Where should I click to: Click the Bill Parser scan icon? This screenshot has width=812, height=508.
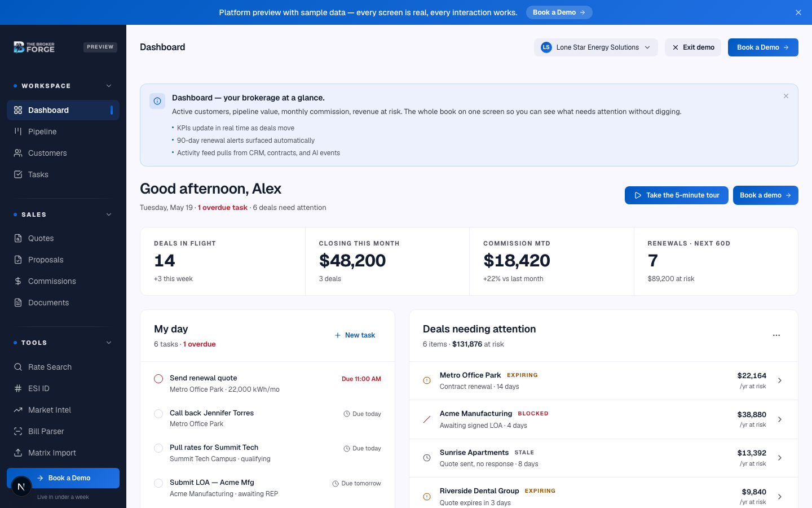tap(18, 431)
